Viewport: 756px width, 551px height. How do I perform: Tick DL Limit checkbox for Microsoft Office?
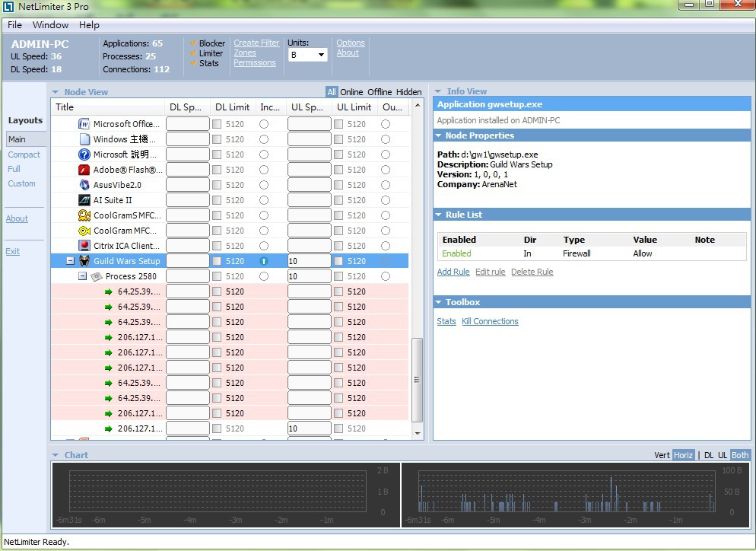point(217,124)
